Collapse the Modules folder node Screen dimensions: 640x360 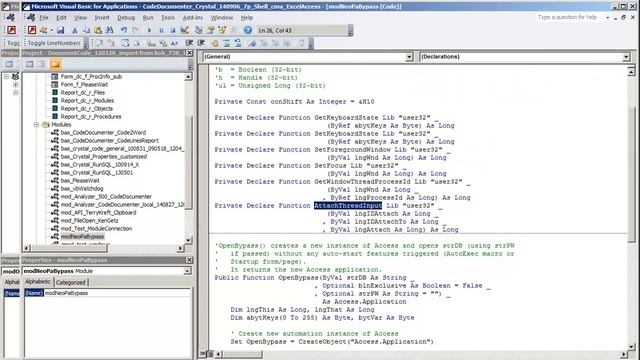tap(36, 124)
